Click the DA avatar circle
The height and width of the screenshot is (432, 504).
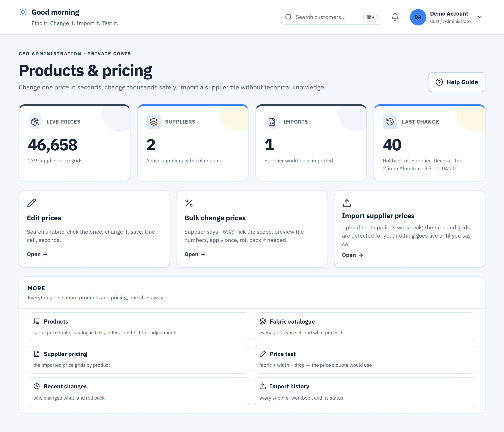click(x=418, y=17)
